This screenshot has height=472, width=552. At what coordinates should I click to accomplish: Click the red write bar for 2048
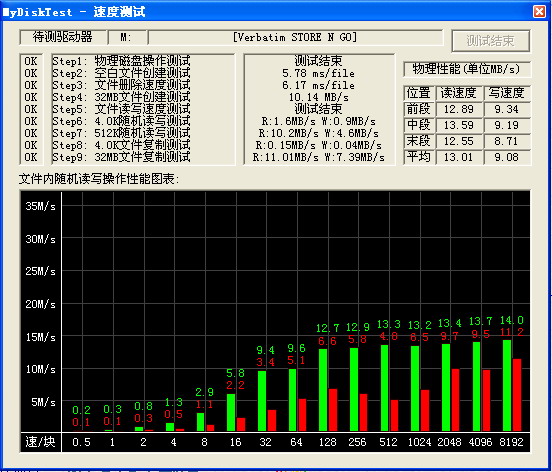pos(455,400)
